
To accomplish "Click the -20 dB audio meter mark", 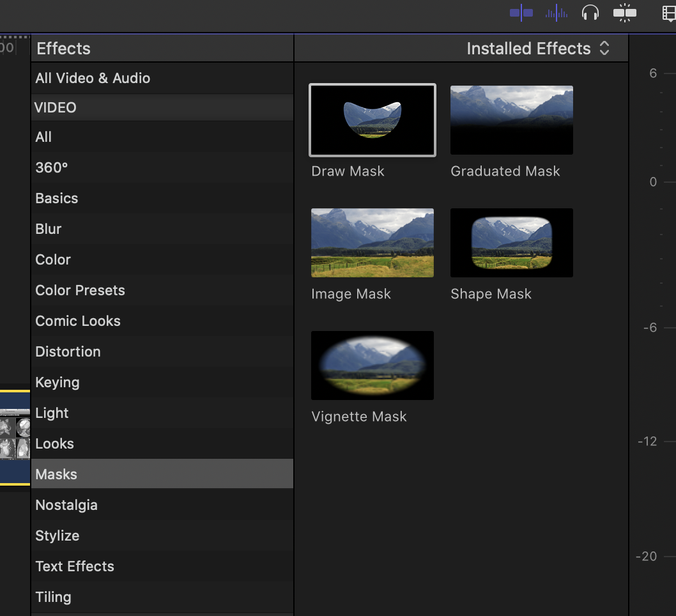I will pos(646,557).
